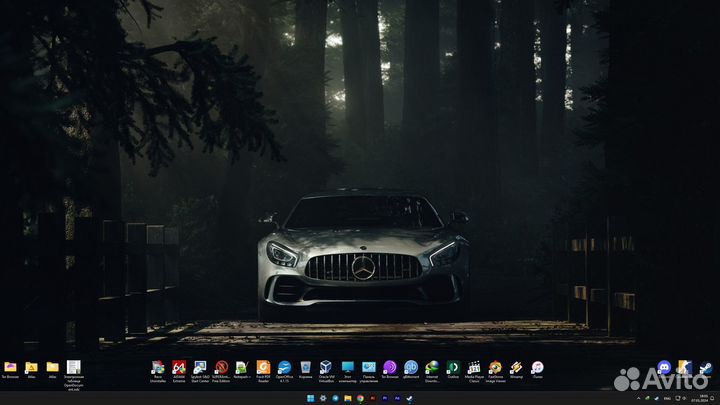720x405 pixels.
Task: Open qBittorrent desktop icon
Action: pos(411,368)
